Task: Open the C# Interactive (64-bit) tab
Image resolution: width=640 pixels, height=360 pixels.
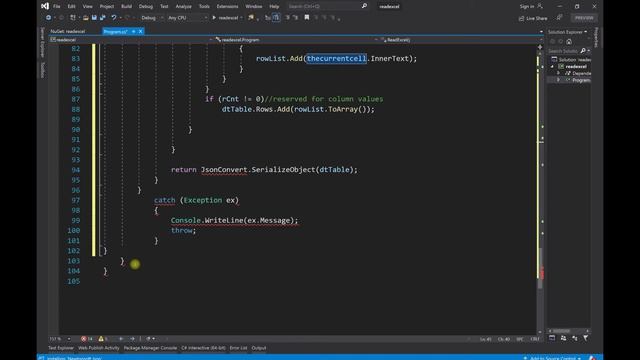Action: (203, 348)
